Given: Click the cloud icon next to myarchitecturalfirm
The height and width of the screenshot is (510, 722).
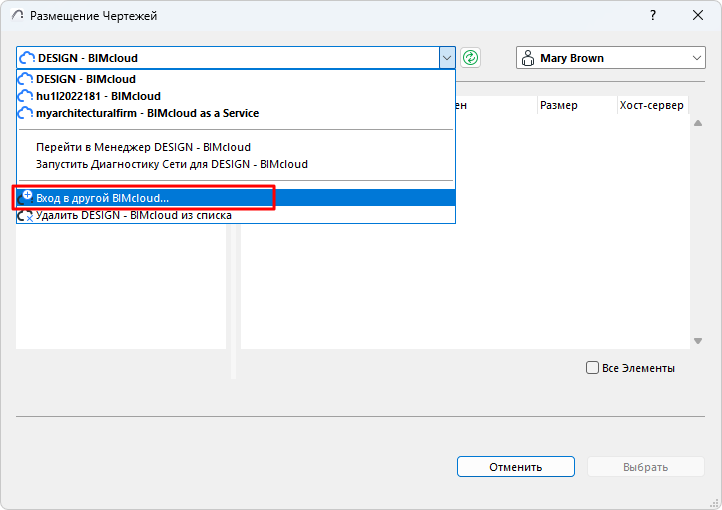Looking at the screenshot, I should click(26, 113).
